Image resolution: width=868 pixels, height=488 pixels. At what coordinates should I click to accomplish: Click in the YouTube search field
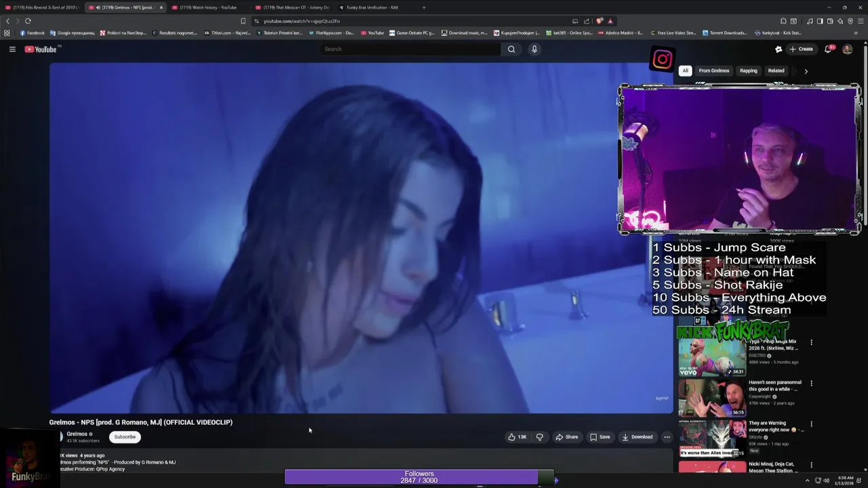[410, 49]
